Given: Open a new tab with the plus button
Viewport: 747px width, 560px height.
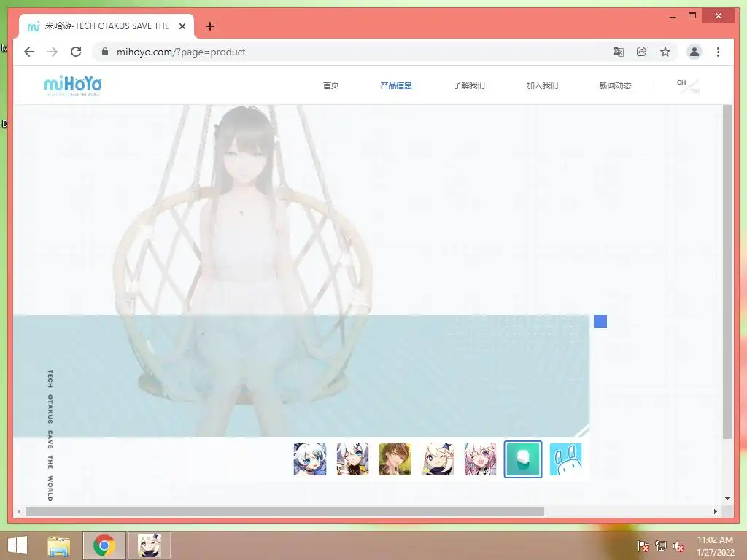Looking at the screenshot, I should coord(210,26).
